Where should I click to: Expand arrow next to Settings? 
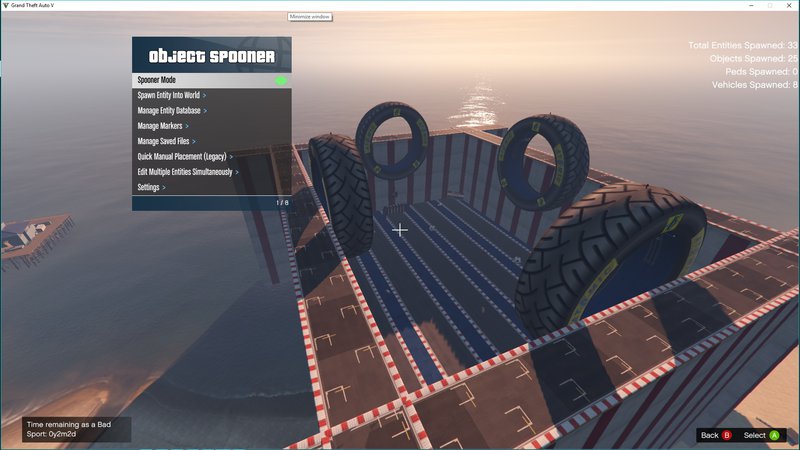[164, 188]
